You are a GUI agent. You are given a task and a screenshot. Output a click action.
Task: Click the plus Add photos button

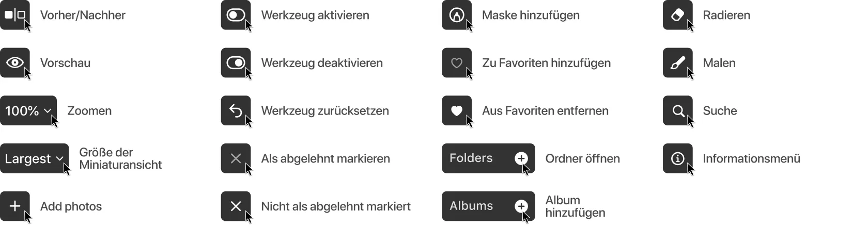tap(14, 206)
